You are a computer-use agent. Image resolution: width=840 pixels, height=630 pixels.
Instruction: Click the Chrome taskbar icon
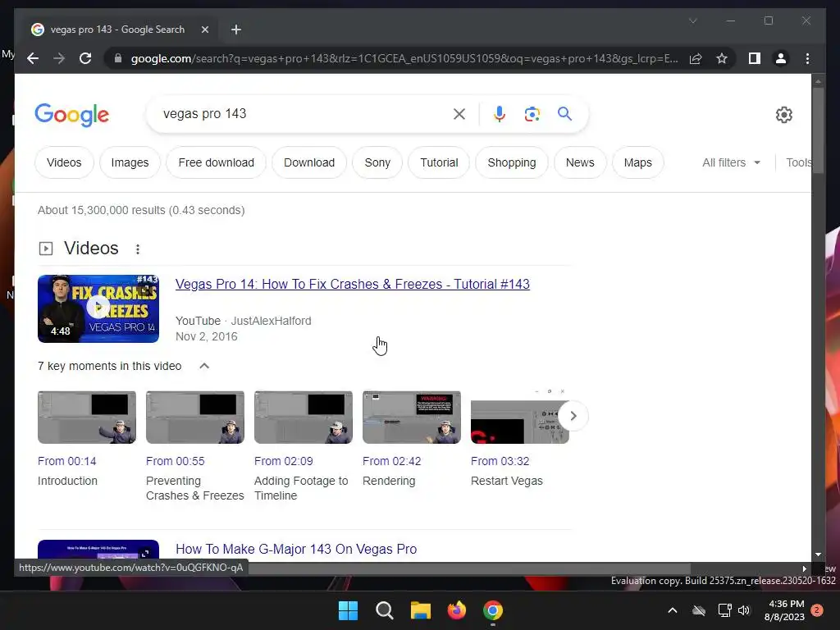493,610
